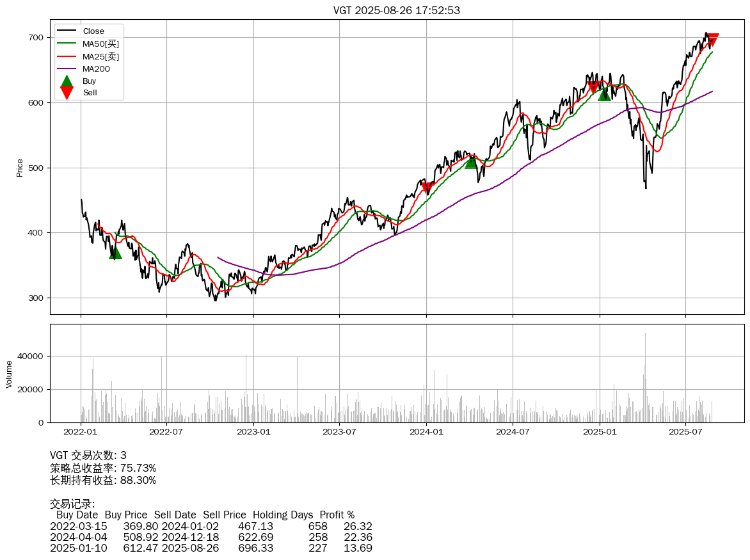Click the latest Sell marker near price 700

coord(712,39)
